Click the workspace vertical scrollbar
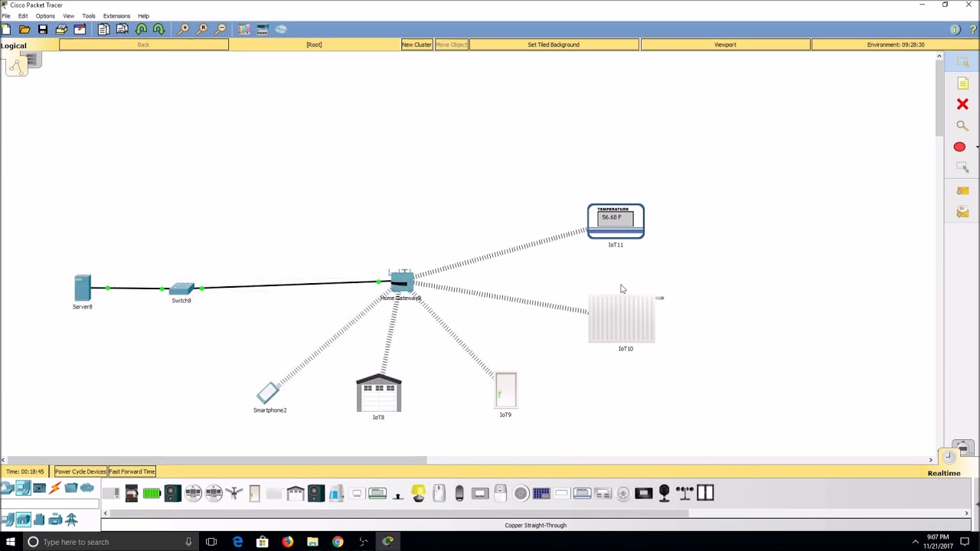This screenshot has height=551, width=980. [x=939, y=99]
